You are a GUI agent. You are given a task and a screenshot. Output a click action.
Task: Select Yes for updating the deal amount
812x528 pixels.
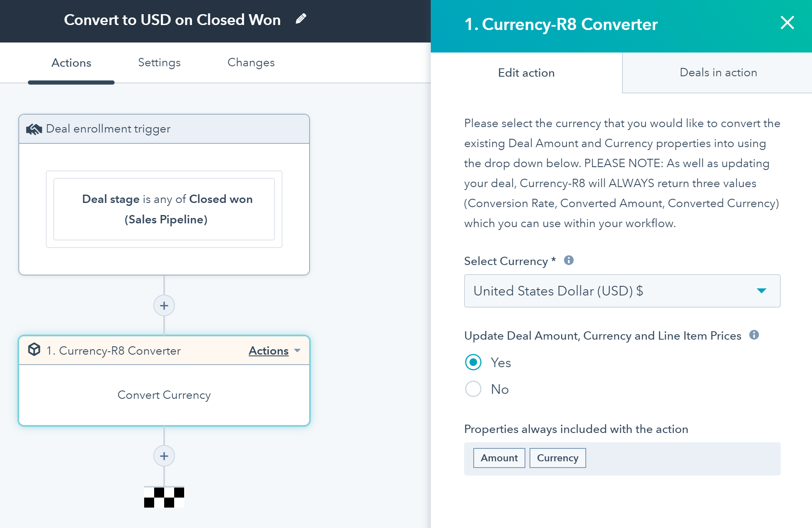(x=473, y=362)
